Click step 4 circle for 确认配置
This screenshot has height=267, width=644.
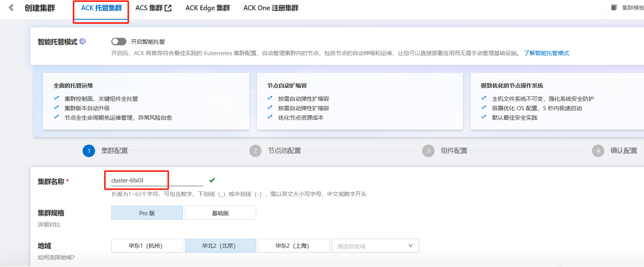pyautogui.click(x=598, y=151)
